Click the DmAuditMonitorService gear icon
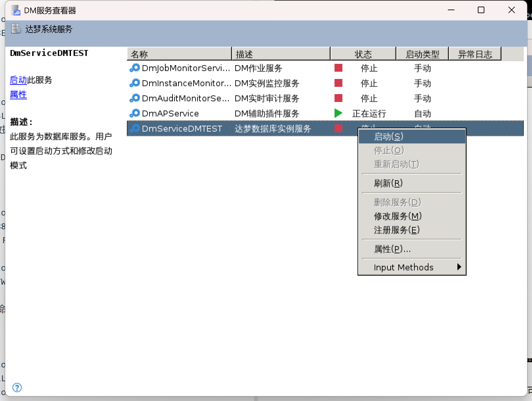Screen dimensions: 532x401 coord(135,98)
